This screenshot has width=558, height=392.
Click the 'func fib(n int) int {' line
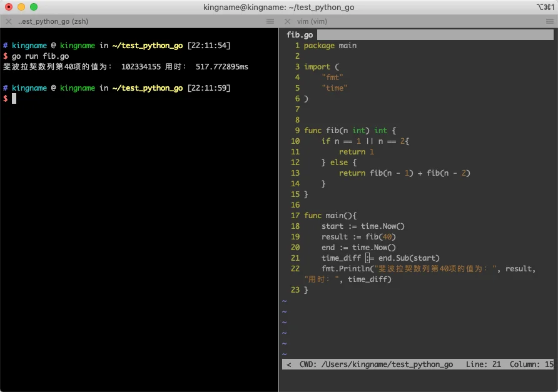pos(350,131)
